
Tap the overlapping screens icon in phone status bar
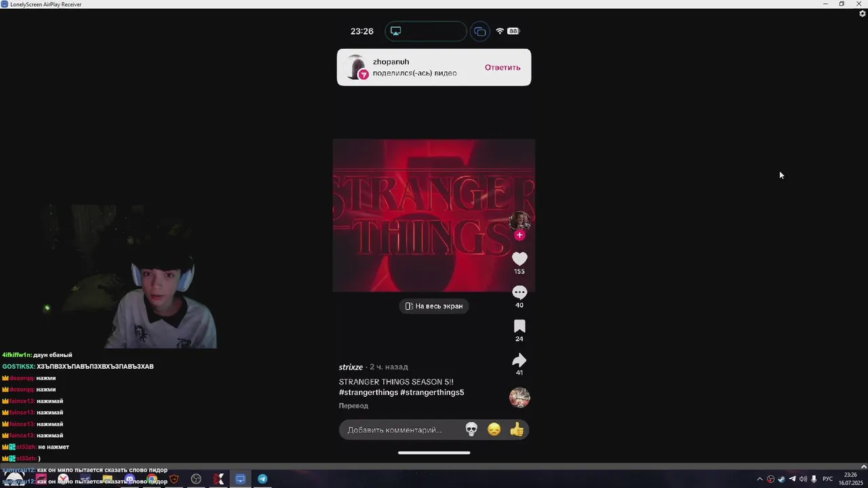480,31
